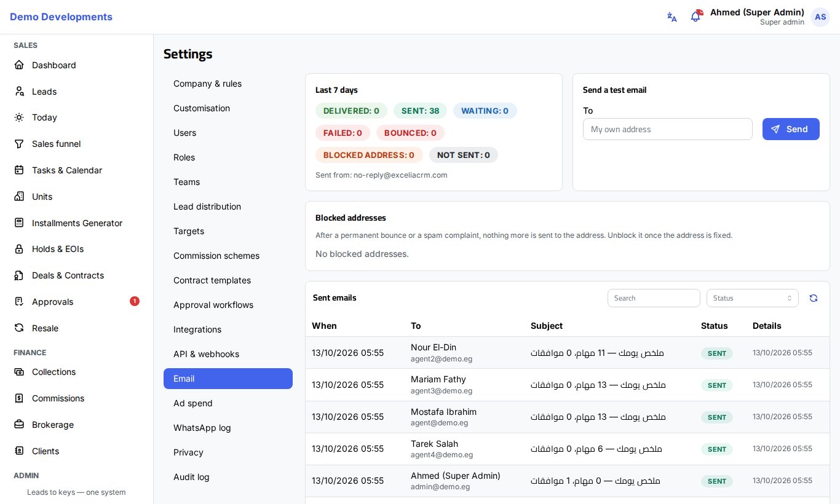Click the Leads person-search icon

tap(19, 92)
